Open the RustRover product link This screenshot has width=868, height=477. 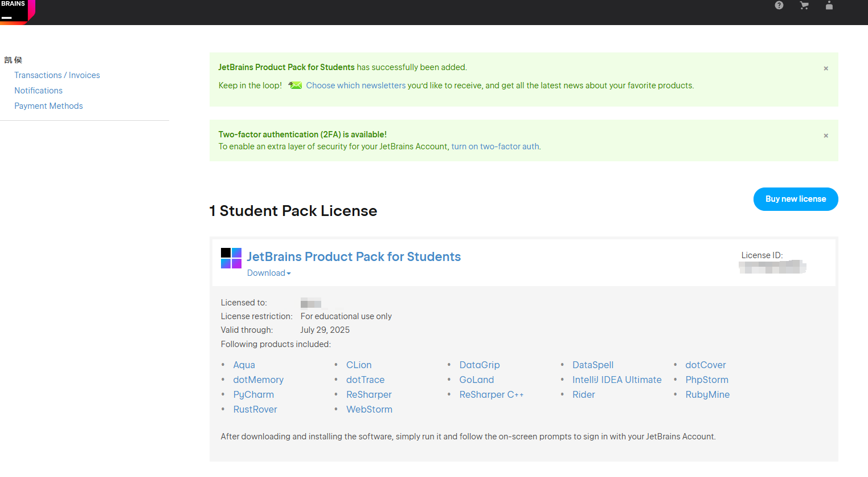pos(255,409)
